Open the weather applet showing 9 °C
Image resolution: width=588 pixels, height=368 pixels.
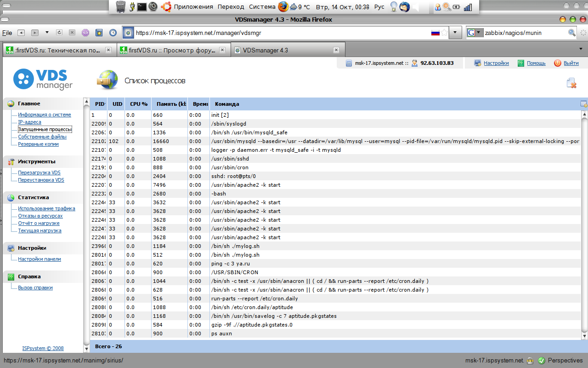(x=300, y=7)
